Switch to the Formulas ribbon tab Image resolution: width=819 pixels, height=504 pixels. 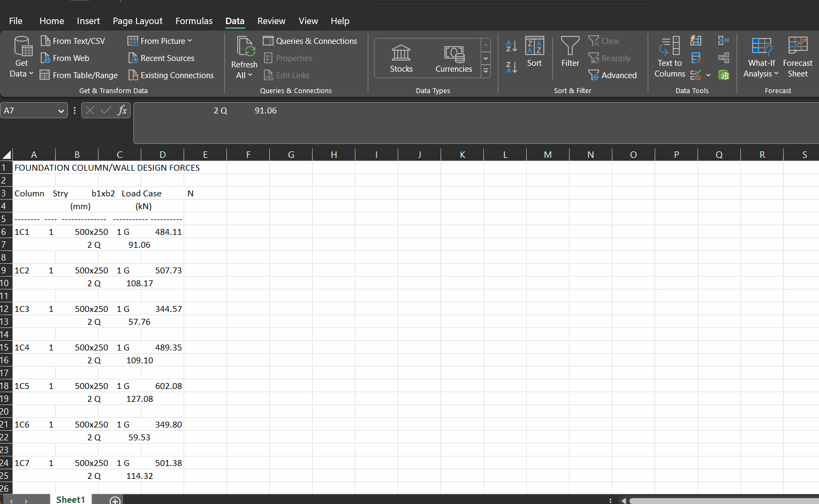pyautogui.click(x=194, y=21)
